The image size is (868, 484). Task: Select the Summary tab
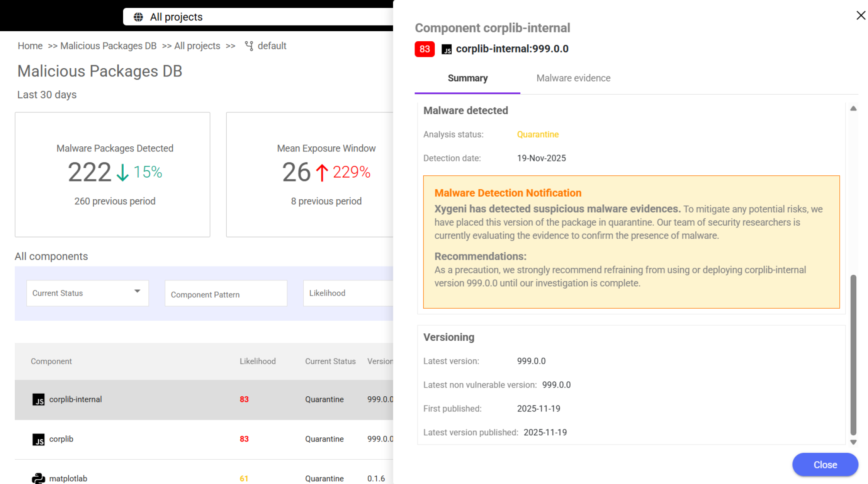(x=467, y=78)
